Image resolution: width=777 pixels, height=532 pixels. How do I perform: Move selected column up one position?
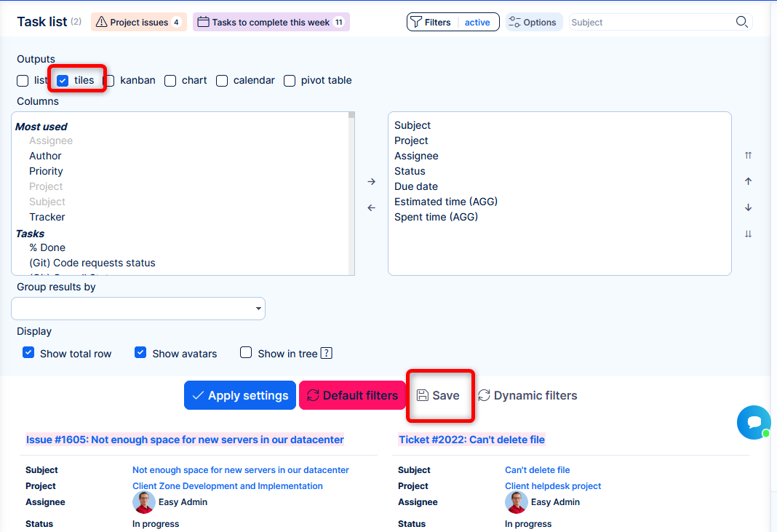748,181
